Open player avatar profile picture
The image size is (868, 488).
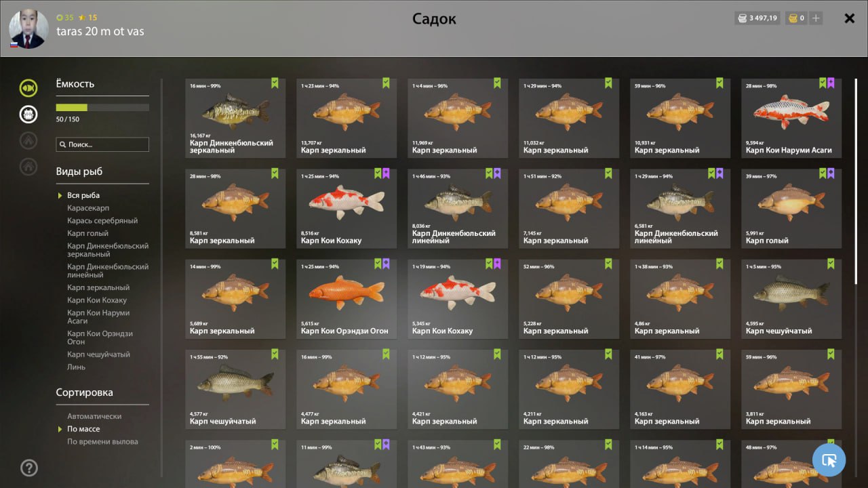[x=28, y=29]
